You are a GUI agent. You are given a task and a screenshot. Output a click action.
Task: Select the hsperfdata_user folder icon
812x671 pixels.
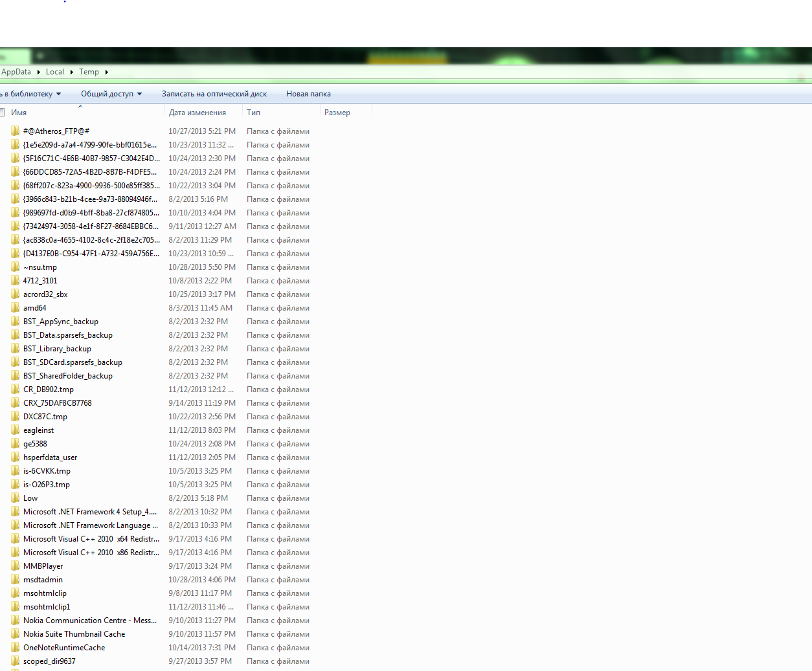15,457
